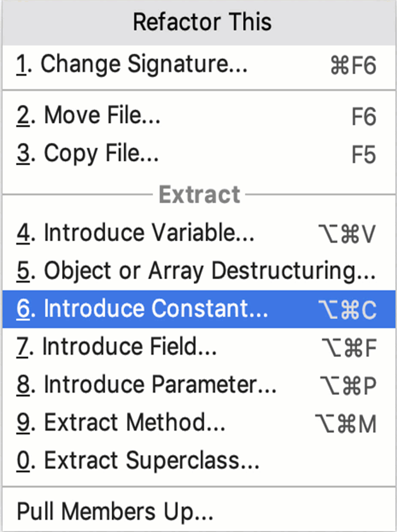Click the ⌥⌘V shortcut hint
This screenshot has height=532, width=397.
tap(347, 234)
